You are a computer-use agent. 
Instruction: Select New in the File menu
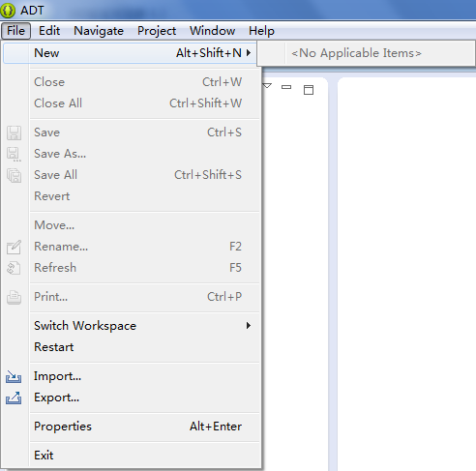pyautogui.click(x=131, y=53)
